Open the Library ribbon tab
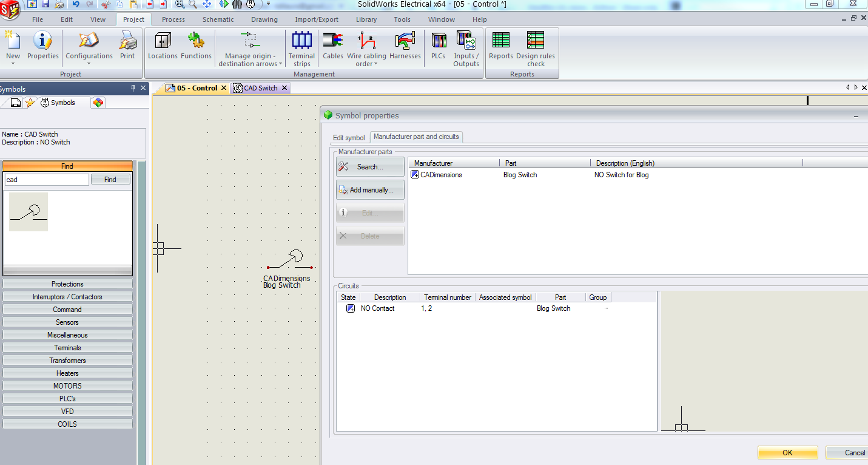 [366, 19]
